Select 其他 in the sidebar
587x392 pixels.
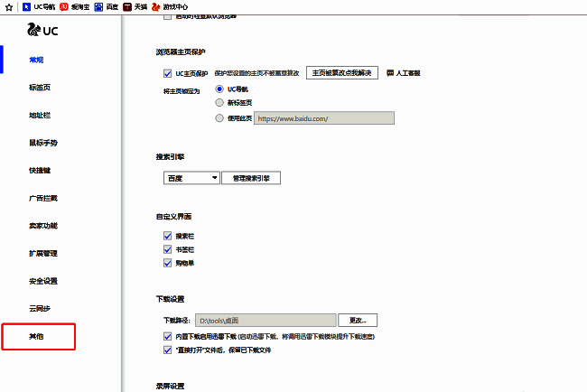[x=36, y=336]
